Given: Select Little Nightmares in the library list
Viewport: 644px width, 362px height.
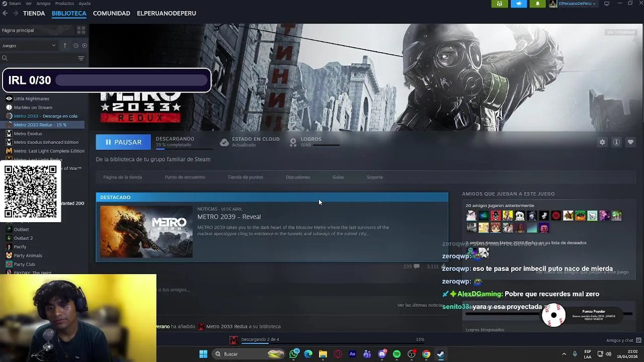Looking at the screenshot, I should 31,99.
